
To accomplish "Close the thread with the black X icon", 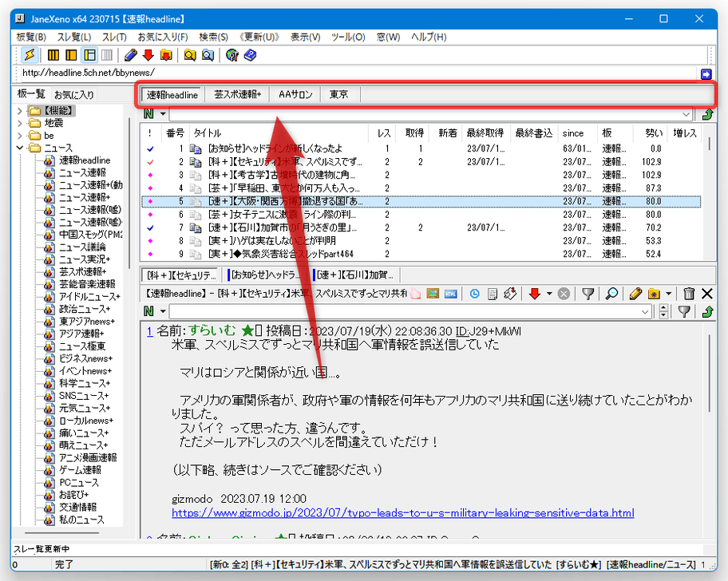I will pos(707,293).
